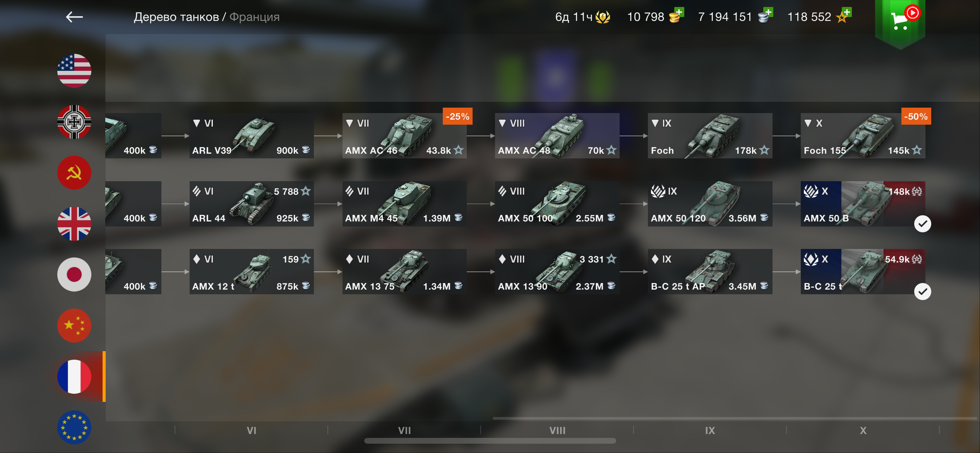Select the AMX 13 90 tank node

point(557,271)
